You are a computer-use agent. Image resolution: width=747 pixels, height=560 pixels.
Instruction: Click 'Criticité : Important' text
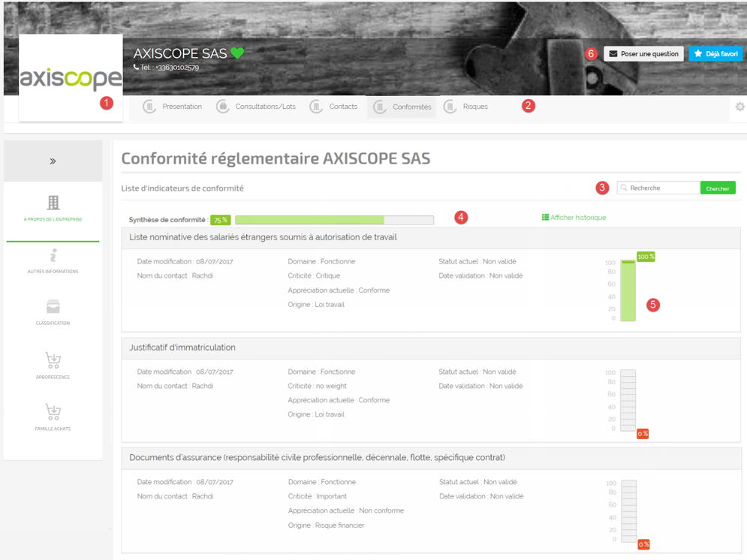pos(318,496)
